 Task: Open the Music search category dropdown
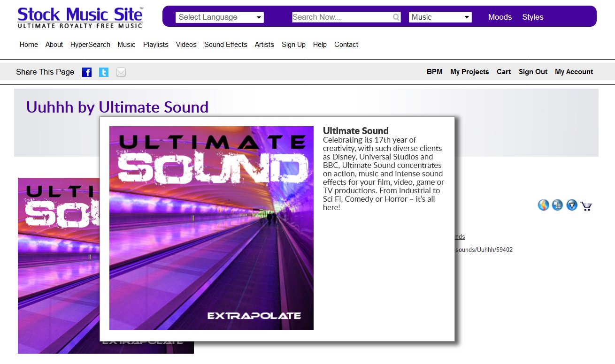point(440,17)
